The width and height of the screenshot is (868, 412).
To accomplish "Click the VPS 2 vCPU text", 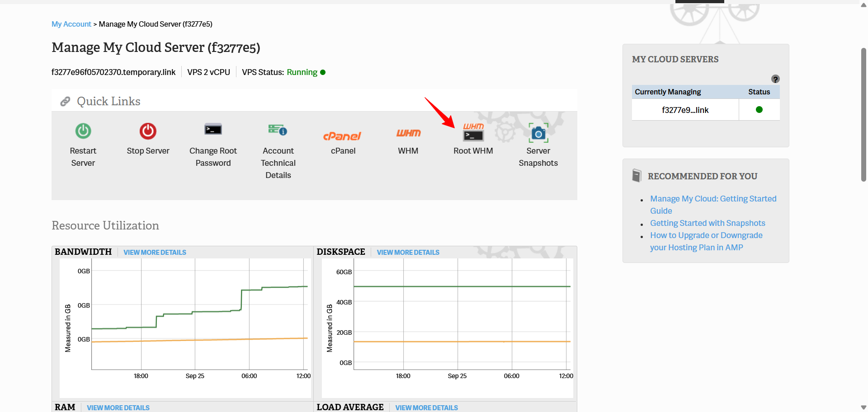I will (x=208, y=72).
